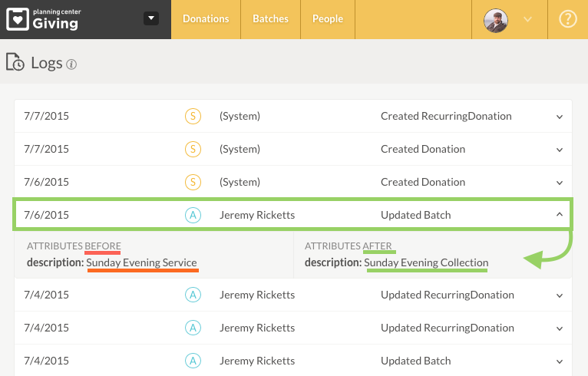Expand the 7/6/2015 Created Donation row
The image size is (588, 376).
(559, 183)
